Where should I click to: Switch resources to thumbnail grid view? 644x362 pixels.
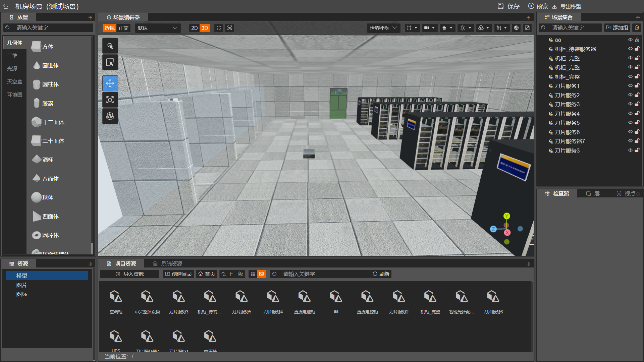[x=261, y=274]
